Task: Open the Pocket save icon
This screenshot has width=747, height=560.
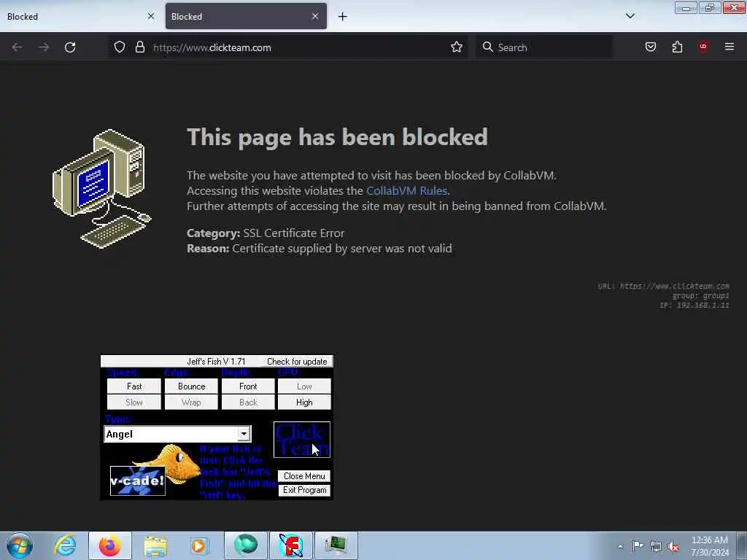Action: (651, 47)
